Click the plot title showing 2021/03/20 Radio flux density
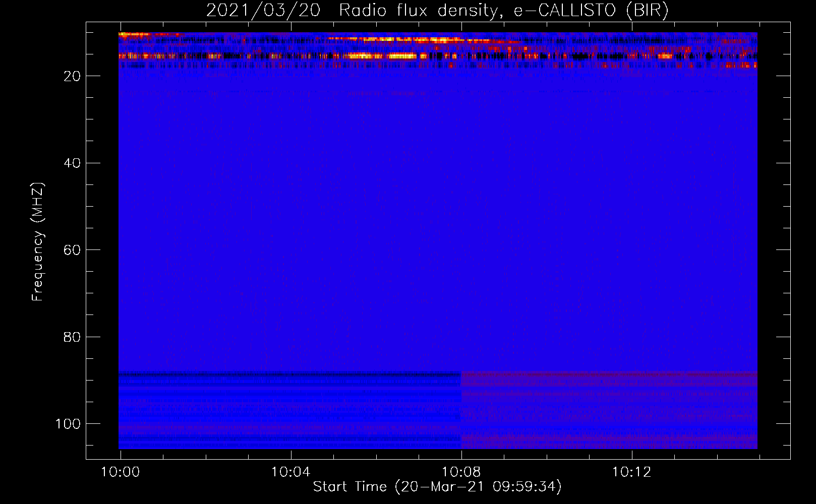The image size is (816, 504). (437, 11)
